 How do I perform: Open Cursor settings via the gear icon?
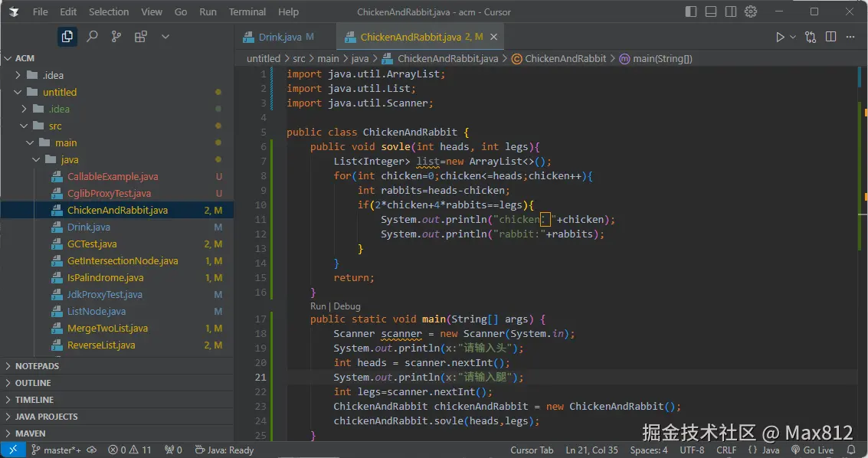pyautogui.click(x=751, y=11)
